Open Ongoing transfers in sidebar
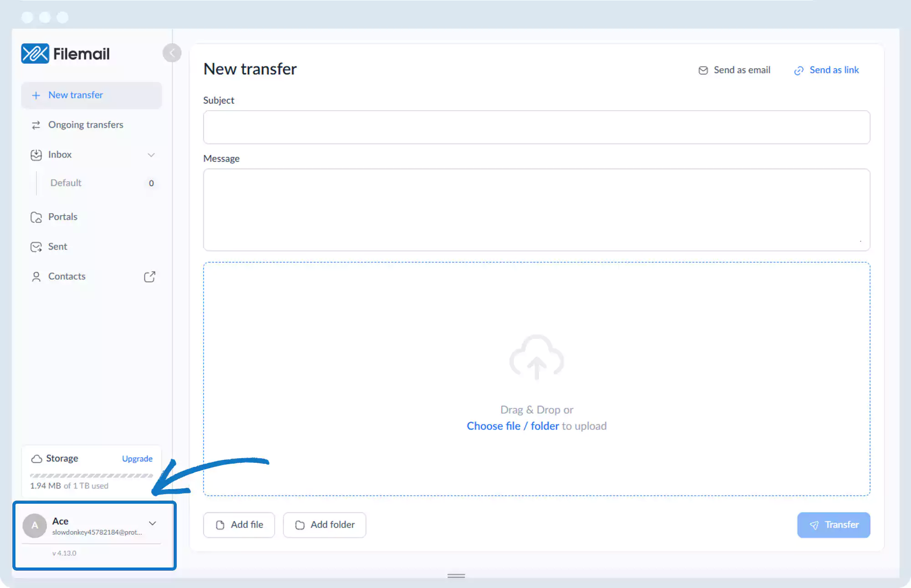 click(86, 125)
